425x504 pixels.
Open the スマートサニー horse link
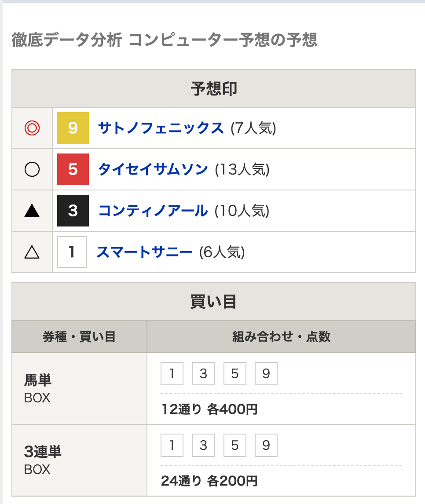click(x=144, y=252)
